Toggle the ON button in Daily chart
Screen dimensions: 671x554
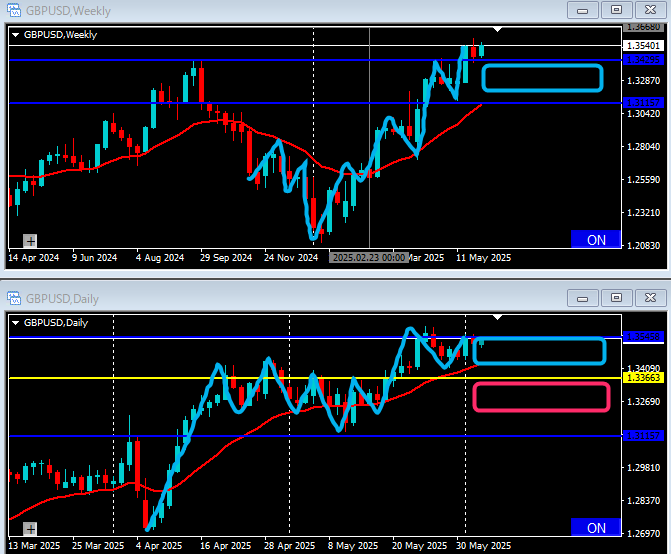click(x=596, y=527)
